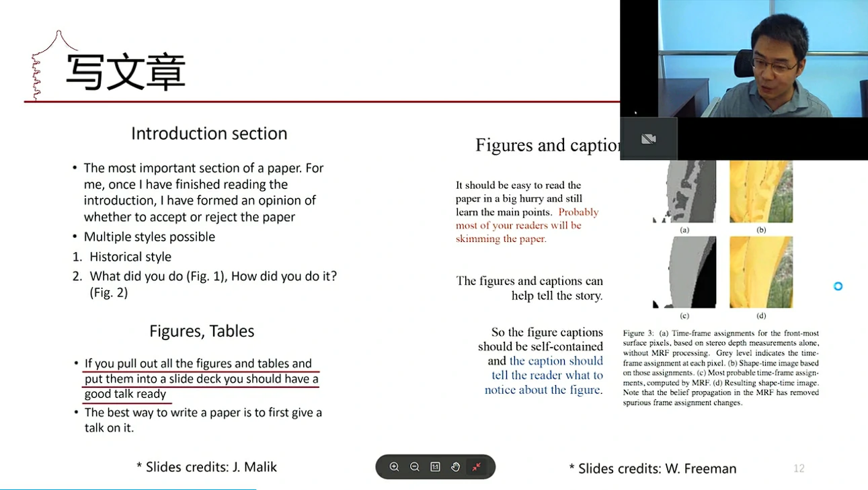Click the zoom in magnifier icon
868x490 pixels.
coord(395,467)
